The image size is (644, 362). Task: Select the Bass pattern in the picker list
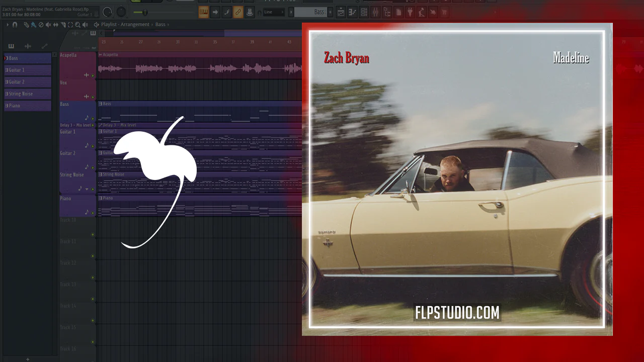click(28, 58)
